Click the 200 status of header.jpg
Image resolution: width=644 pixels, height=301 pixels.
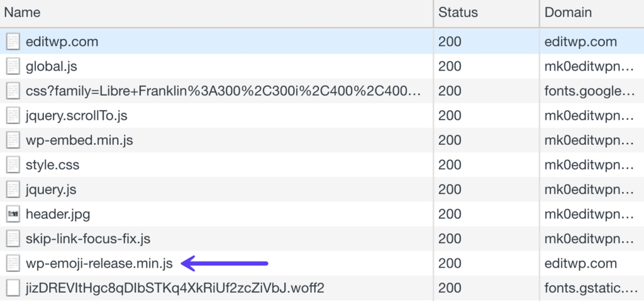point(450,214)
